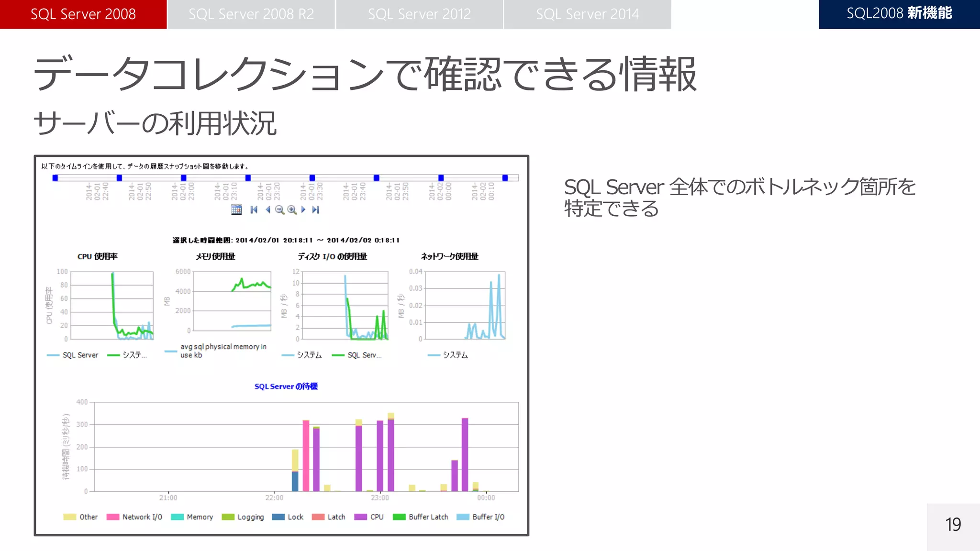Click the blue Lock legend swatch
Image resolution: width=980 pixels, height=551 pixels.
pos(278,517)
